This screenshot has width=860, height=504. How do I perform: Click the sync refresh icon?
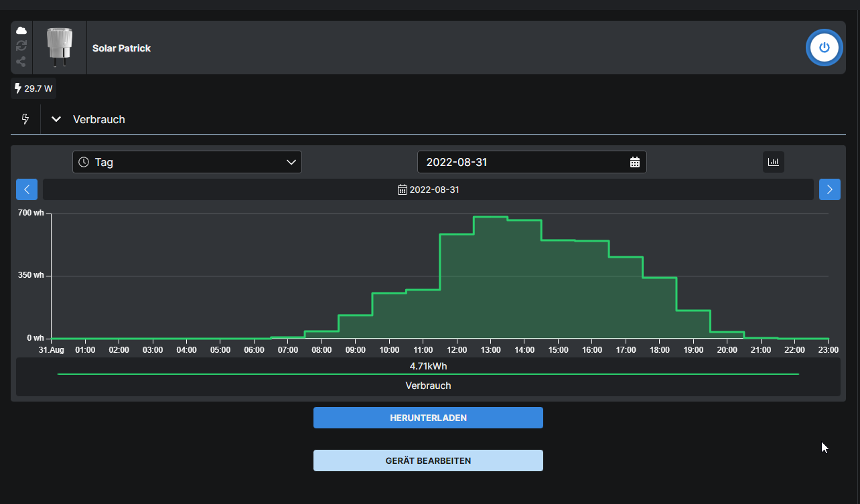click(x=21, y=46)
